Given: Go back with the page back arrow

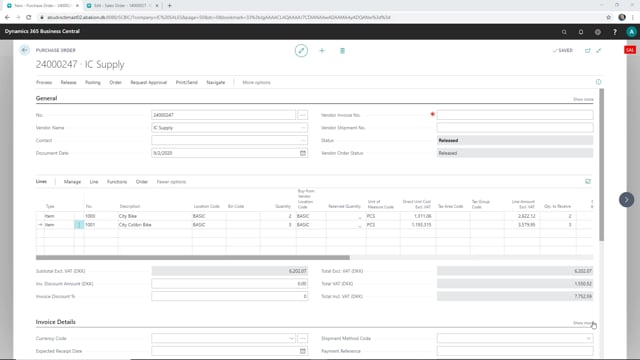Looking at the screenshot, I should pos(24,50).
